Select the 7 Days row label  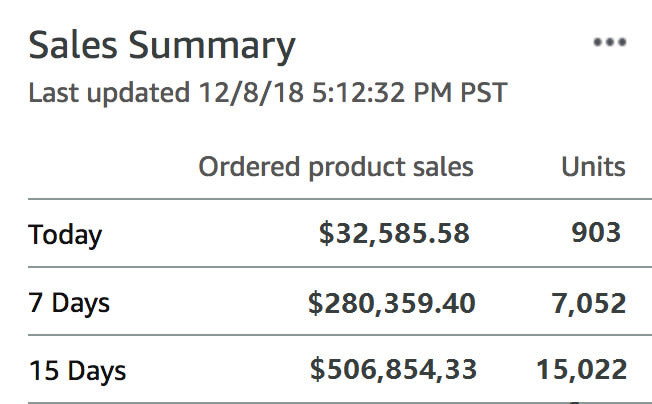(x=69, y=303)
